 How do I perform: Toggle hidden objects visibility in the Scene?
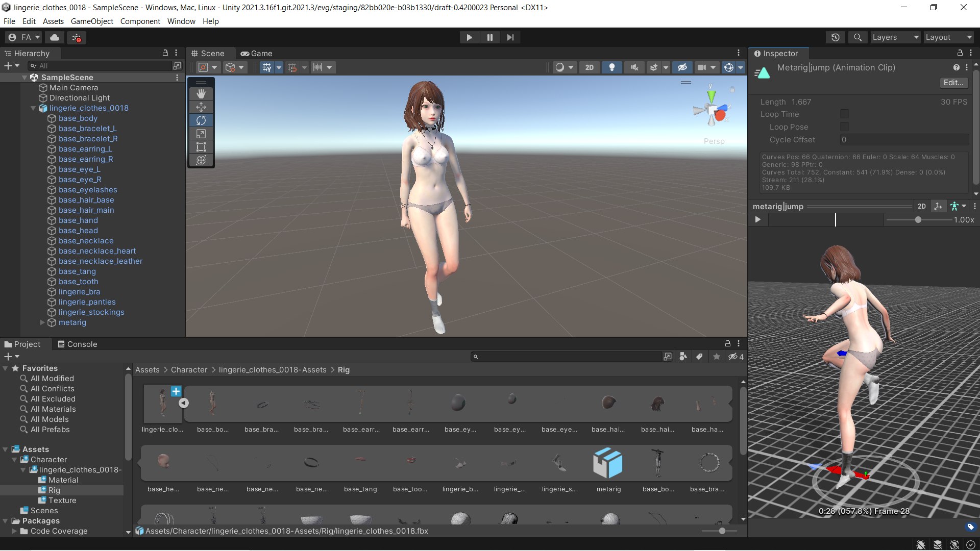[x=682, y=67]
